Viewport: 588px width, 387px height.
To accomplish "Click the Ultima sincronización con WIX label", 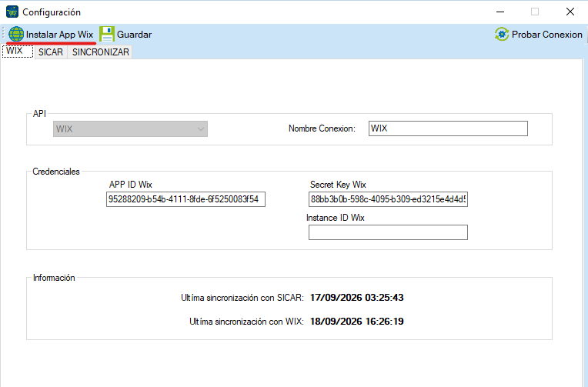I will tap(246, 322).
